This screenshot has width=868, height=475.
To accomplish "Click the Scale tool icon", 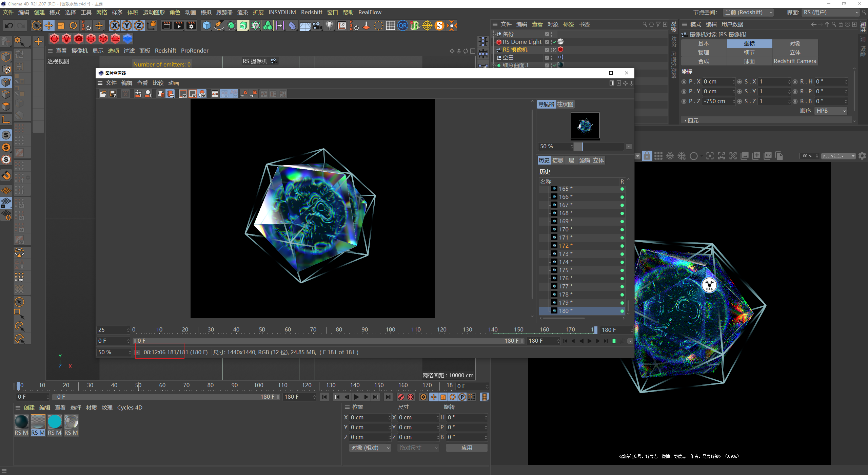I will coord(61,25).
